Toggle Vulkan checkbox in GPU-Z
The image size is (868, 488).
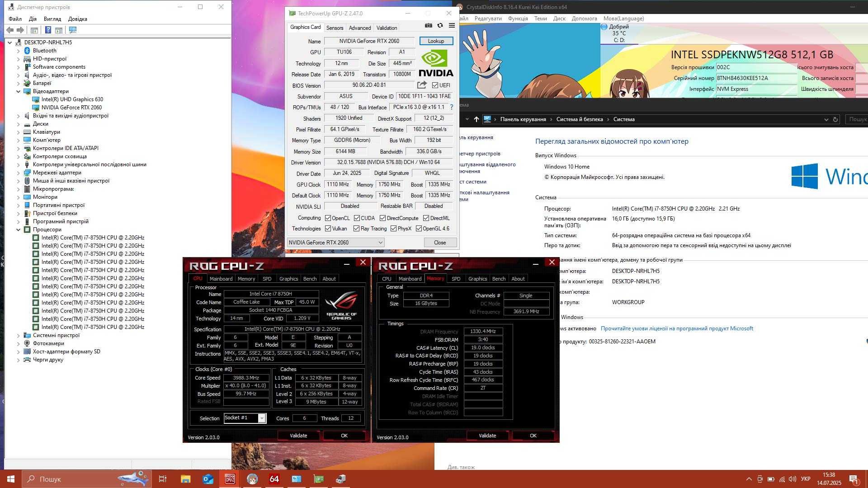(x=328, y=229)
